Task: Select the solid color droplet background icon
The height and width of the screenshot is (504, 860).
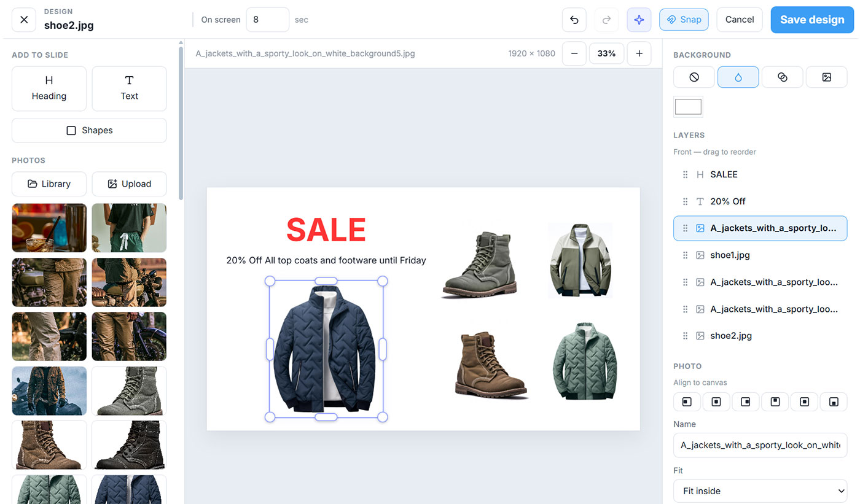Action: point(738,77)
